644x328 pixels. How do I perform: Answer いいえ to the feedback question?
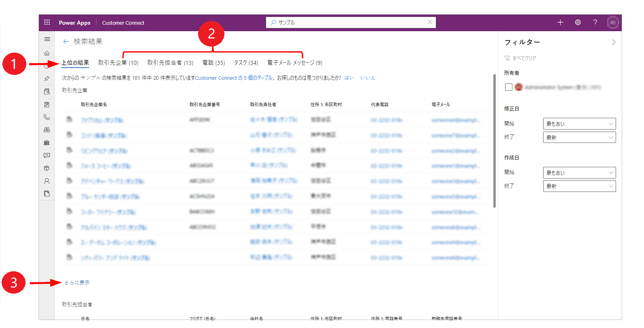(x=368, y=78)
